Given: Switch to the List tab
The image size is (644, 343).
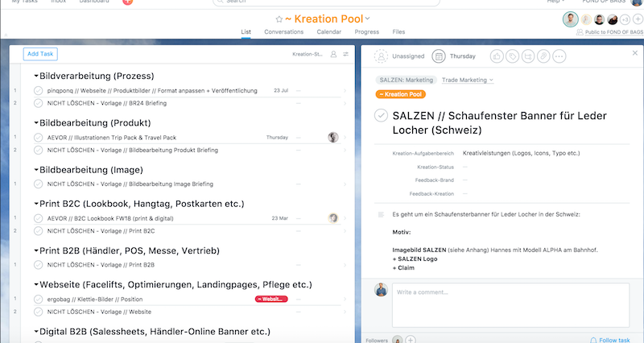Looking at the screenshot, I should pos(246,31).
